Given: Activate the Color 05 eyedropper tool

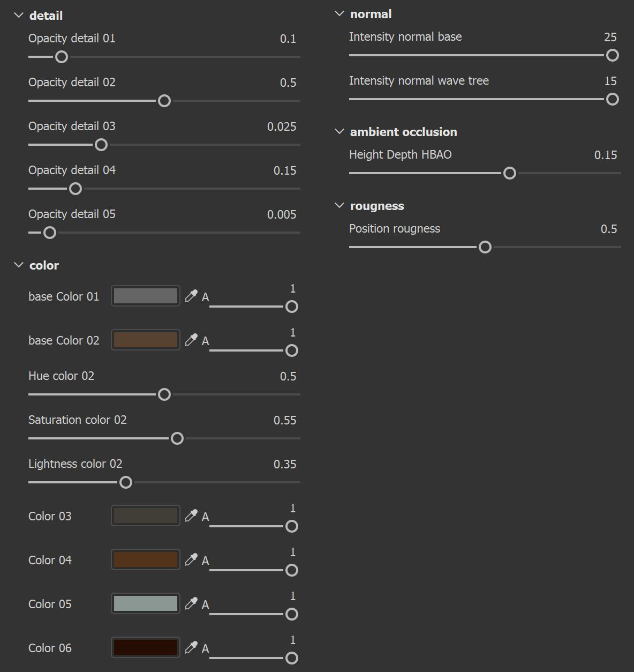Looking at the screenshot, I should (191, 604).
